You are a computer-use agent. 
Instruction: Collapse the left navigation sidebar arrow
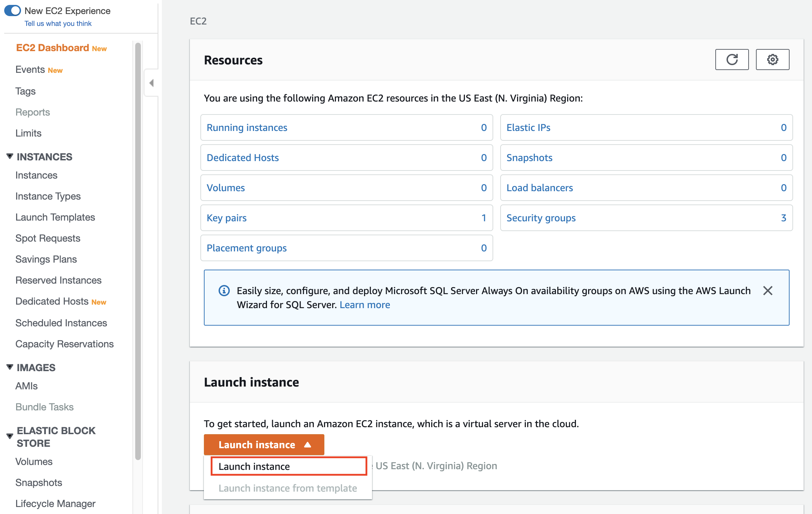151,83
